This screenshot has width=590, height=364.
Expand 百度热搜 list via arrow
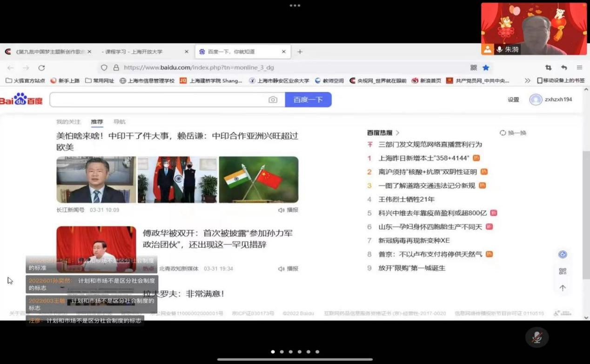(x=397, y=133)
